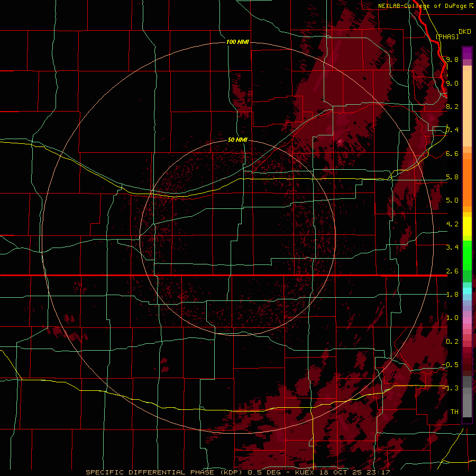Click the '50 NMI' range ring label
Viewport: 476px width, 476px height.
click(x=237, y=140)
